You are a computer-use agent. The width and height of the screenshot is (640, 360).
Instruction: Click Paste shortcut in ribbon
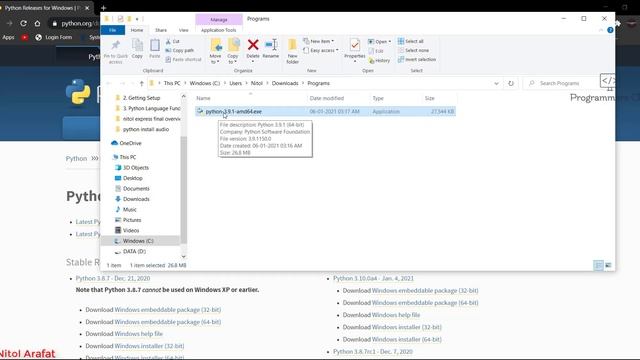[x=183, y=60]
